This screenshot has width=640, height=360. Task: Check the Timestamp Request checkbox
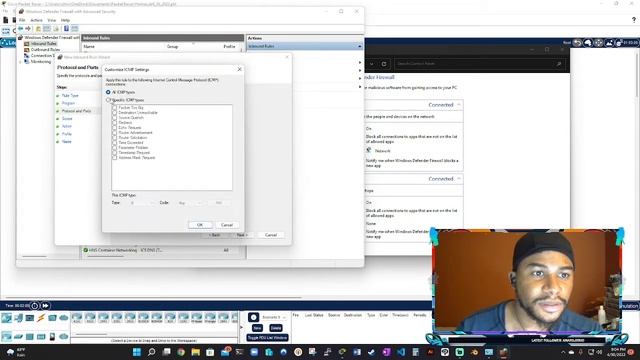coord(115,152)
